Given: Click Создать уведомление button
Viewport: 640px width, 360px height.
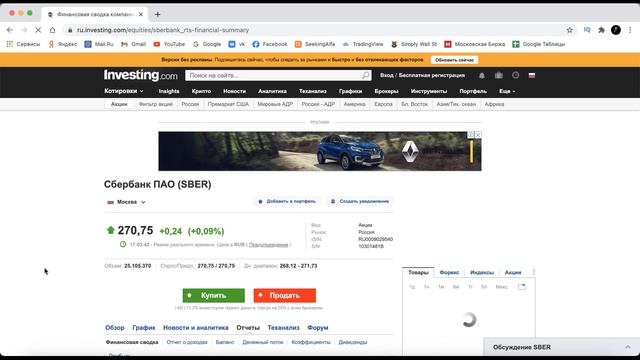Looking at the screenshot, I should [360, 201].
